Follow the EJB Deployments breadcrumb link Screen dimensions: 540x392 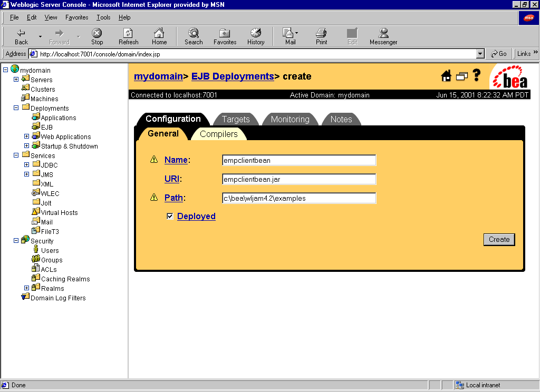pos(233,76)
